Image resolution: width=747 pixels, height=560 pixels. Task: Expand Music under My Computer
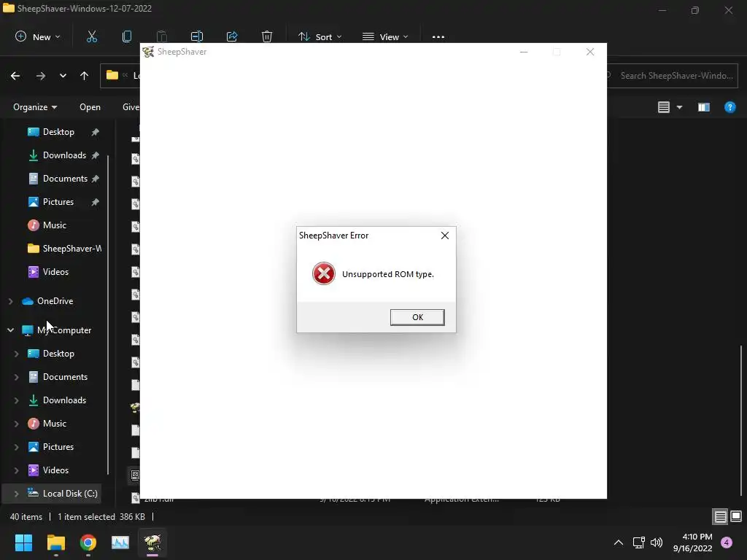pos(16,424)
